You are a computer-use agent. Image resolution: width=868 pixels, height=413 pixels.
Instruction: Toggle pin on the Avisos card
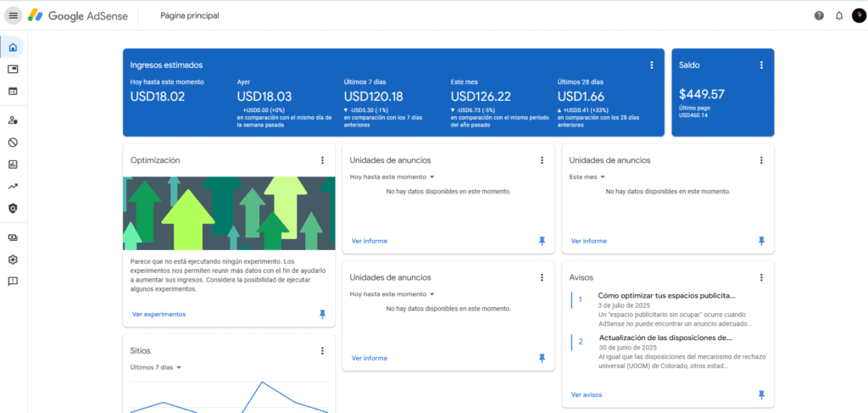click(761, 394)
